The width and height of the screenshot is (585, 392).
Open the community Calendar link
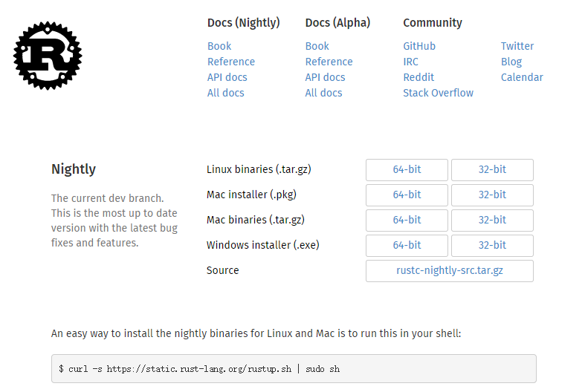[x=522, y=77]
